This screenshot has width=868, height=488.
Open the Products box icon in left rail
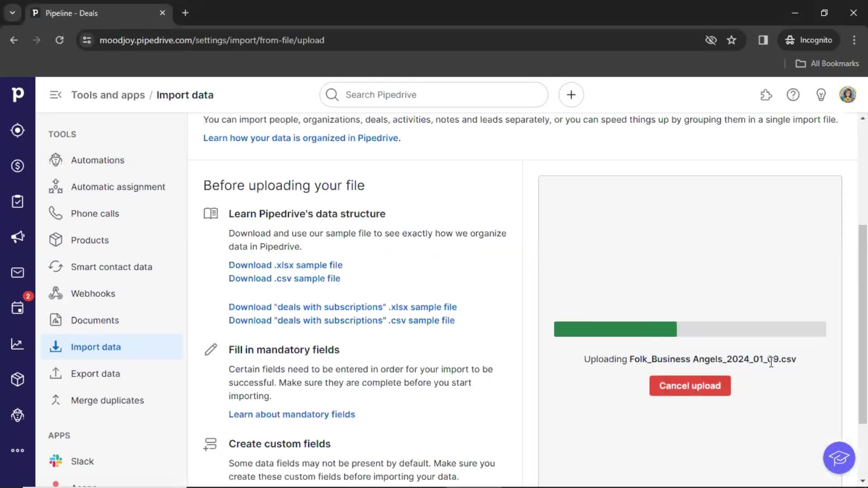point(17,380)
